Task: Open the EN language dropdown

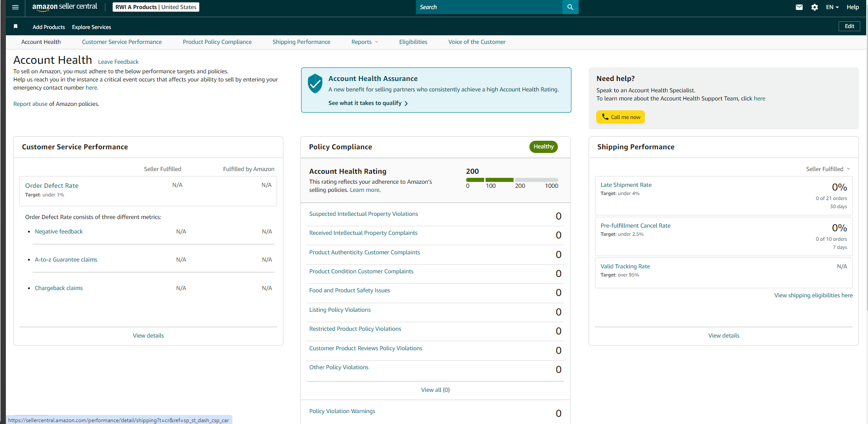Action: [832, 7]
